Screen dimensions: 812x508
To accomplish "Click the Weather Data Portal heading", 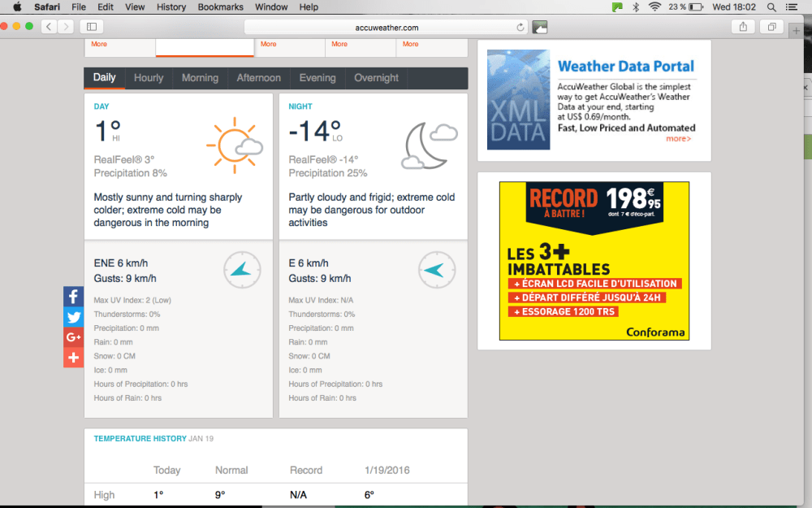I will pyautogui.click(x=625, y=67).
